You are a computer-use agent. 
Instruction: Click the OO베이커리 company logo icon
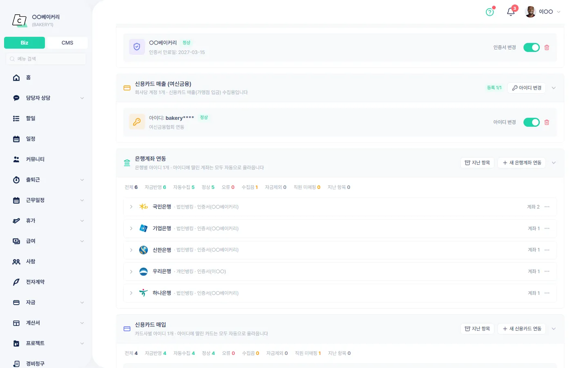(20, 20)
